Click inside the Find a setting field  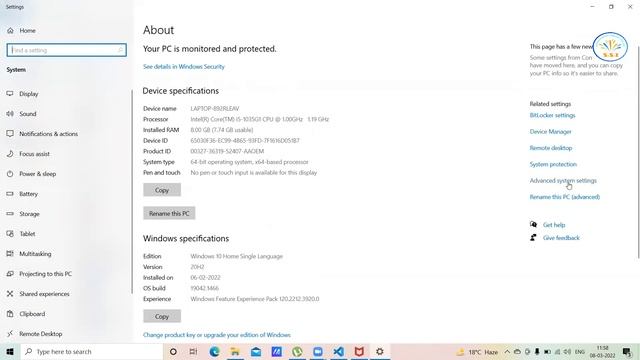tap(67, 50)
